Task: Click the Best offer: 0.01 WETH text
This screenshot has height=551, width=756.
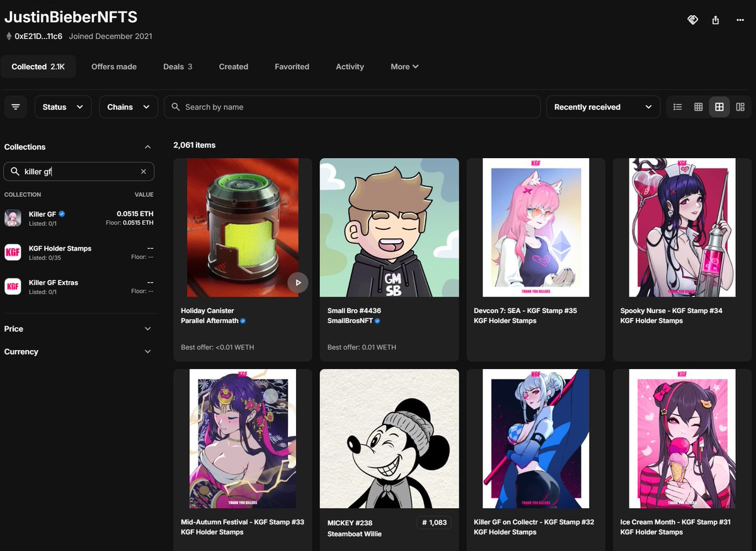Action: coord(362,347)
